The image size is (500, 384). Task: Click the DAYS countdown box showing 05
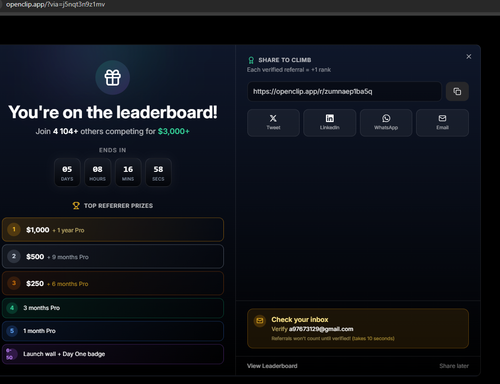click(67, 172)
